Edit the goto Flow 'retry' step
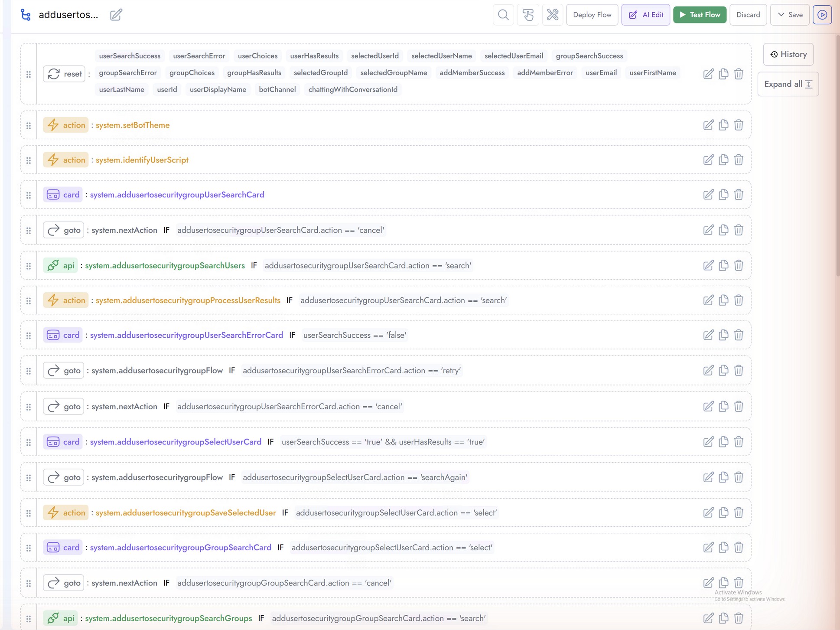Viewport: 840px width, 630px height. click(x=708, y=370)
